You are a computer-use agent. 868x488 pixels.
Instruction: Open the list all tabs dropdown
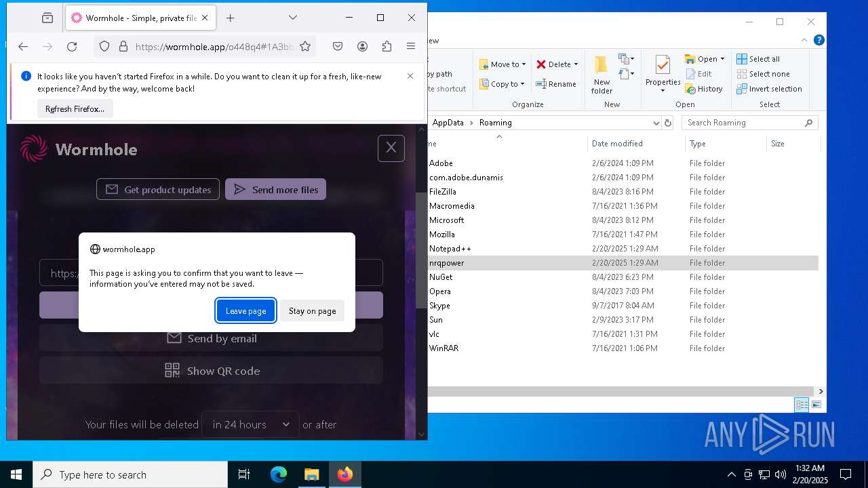click(293, 18)
